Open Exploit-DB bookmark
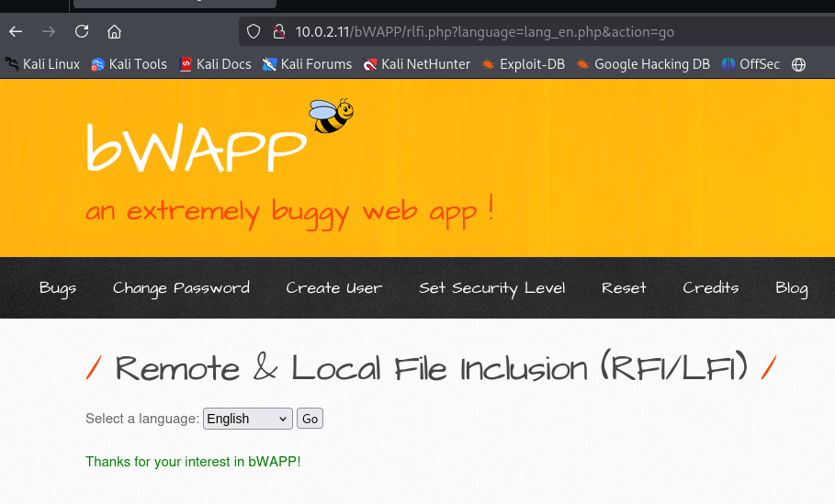 pyautogui.click(x=523, y=64)
